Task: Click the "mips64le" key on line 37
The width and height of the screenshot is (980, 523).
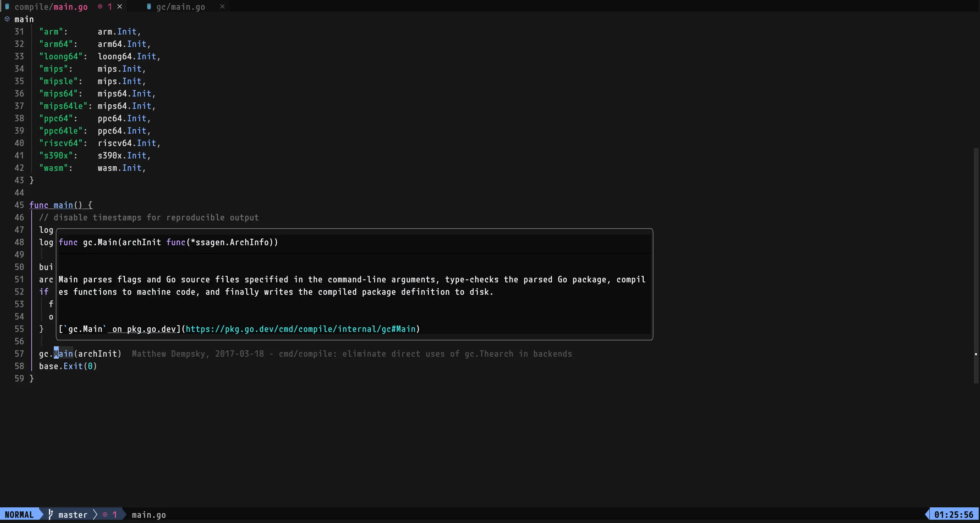Action: 63,106
